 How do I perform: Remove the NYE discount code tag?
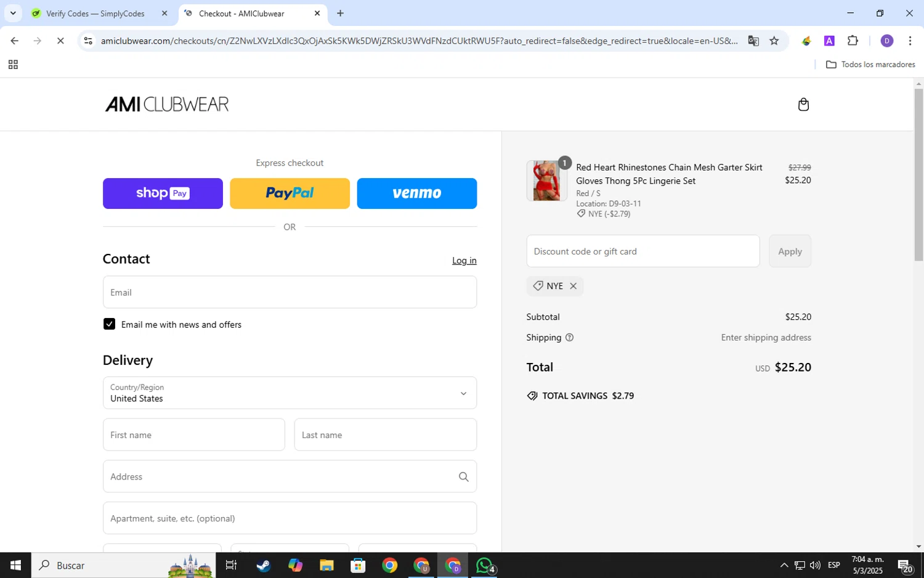tap(573, 286)
